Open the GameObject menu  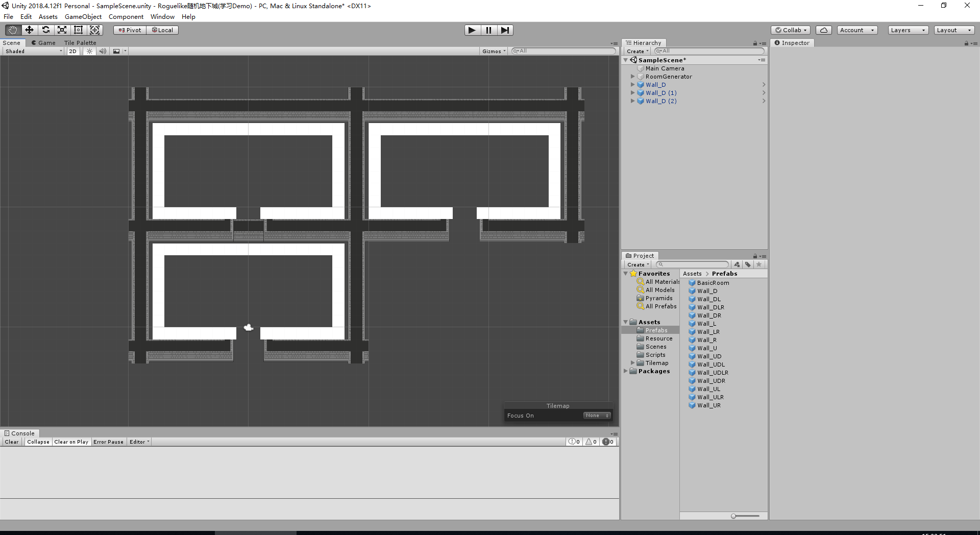pos(83,16)
